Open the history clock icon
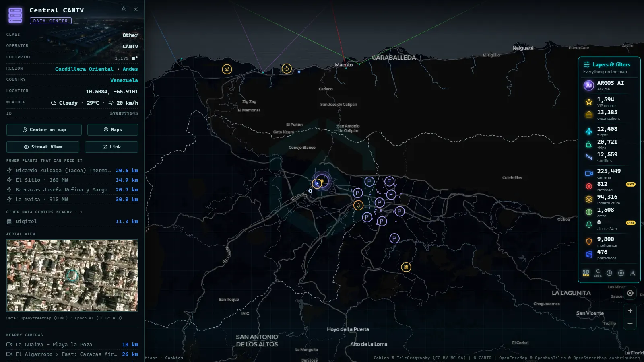Image resolution: width=644 pixels, height=362 pixels. pyautogui.click(x=609, y=273)
